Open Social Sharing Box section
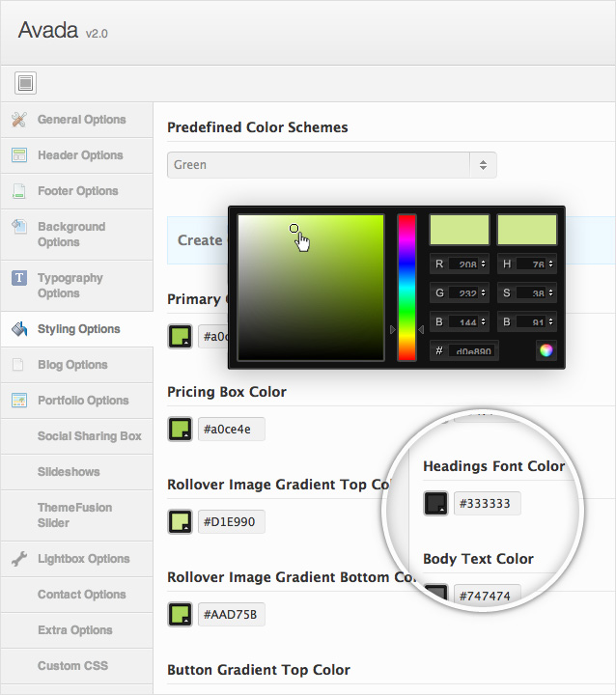Image resolution: width=616 pixels, height=695 pixels. point(76,436)
